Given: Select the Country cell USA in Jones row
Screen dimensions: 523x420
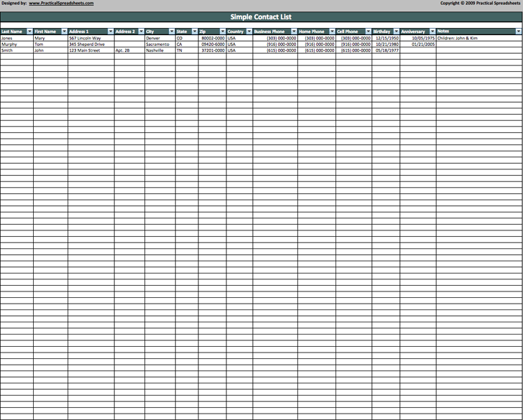Looking at the screenshot, I should point(239,38).
